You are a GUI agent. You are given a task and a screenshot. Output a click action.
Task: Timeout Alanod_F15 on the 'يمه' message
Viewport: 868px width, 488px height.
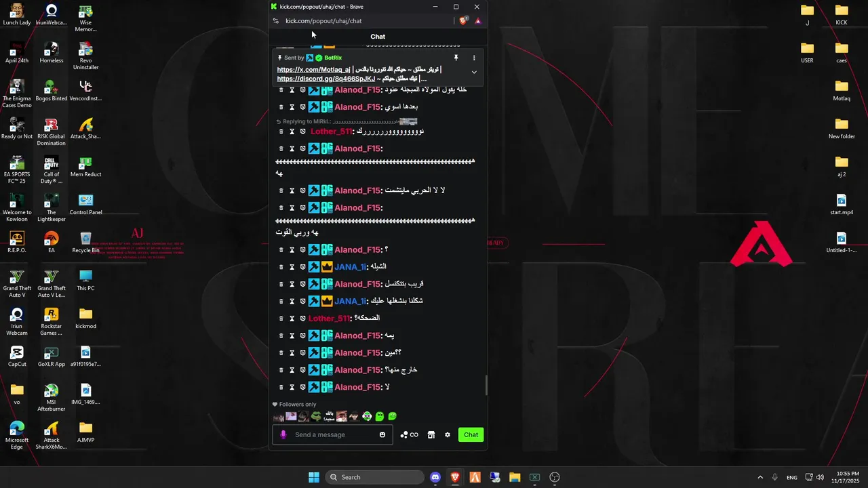click(x=292, y=335)
